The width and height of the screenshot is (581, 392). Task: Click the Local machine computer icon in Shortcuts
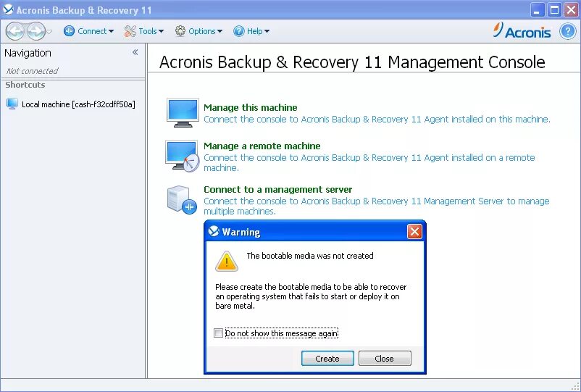point(12,104)
